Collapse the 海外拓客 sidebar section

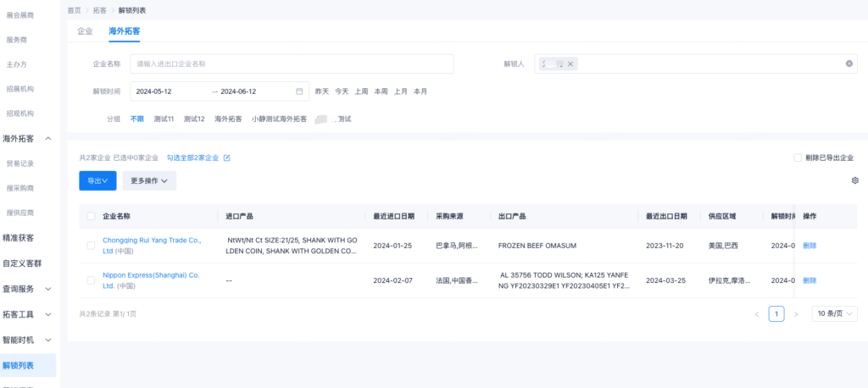48,138
